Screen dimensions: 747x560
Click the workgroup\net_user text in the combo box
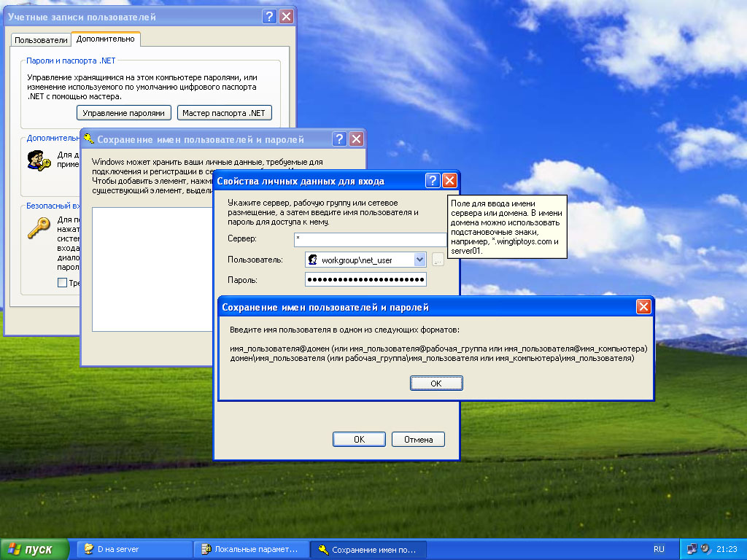pos(356,260)
